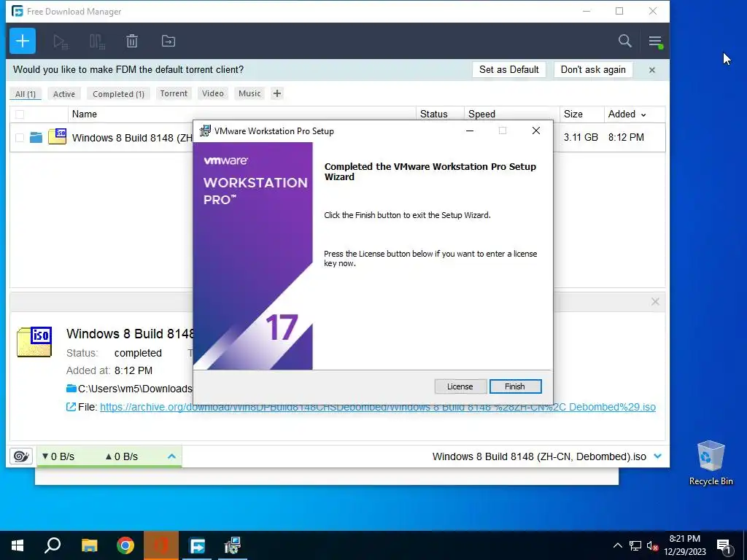747x560 pixels.
Task: Switch to VMware installer taskbar icon
Action: tap(233, 545)
